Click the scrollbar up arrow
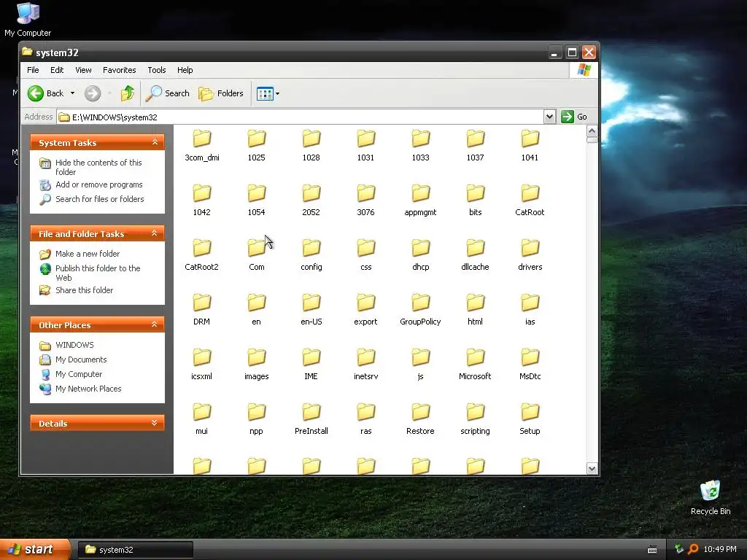The image size is (747, 560). tap(592, 131)
